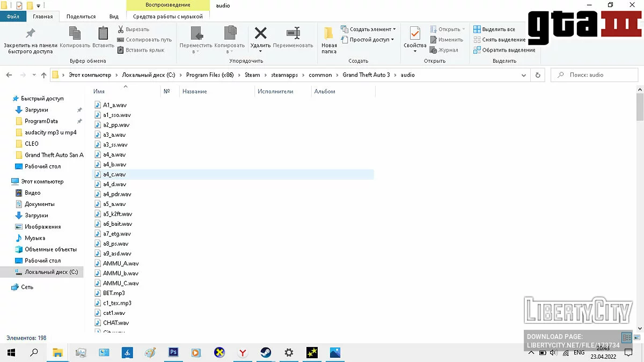Toggle the details view layout button
644x362 pixels.
tap(626, 338)
